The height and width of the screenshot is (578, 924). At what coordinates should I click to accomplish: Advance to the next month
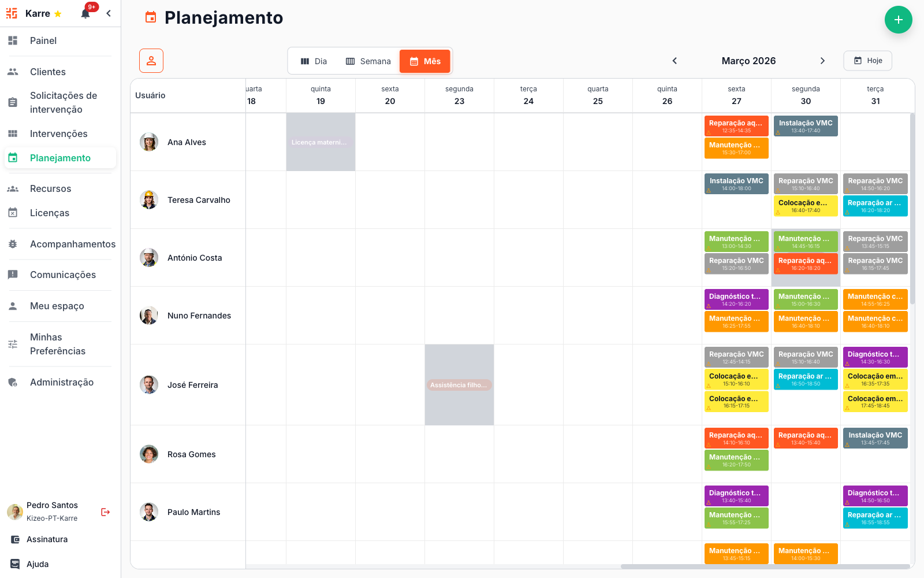(x=822, y=61)
